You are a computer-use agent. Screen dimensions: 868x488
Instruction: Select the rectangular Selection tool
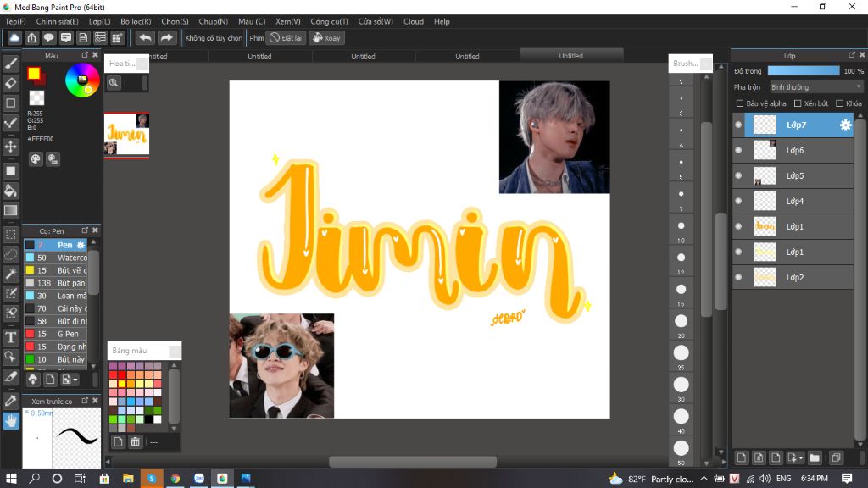[10, 235]
